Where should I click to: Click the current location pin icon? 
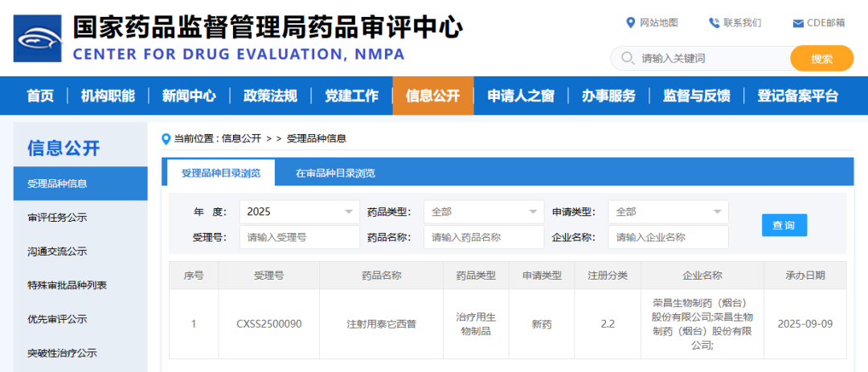click(166, 138)
